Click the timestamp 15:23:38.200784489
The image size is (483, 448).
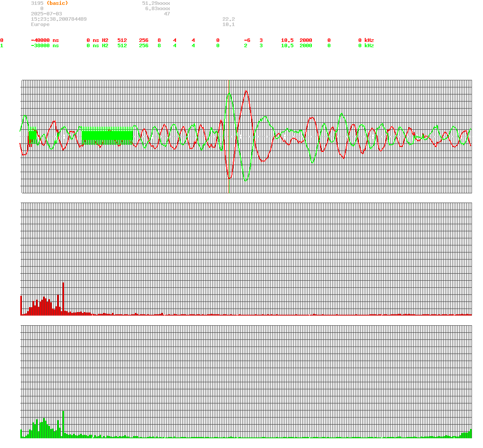(x=59, y=19)
